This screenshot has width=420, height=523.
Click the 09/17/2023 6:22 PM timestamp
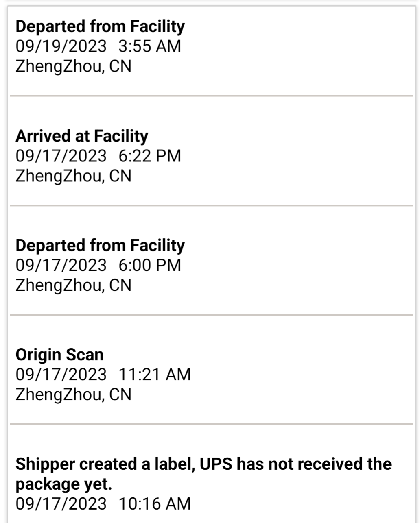click(x=98, y=156)
